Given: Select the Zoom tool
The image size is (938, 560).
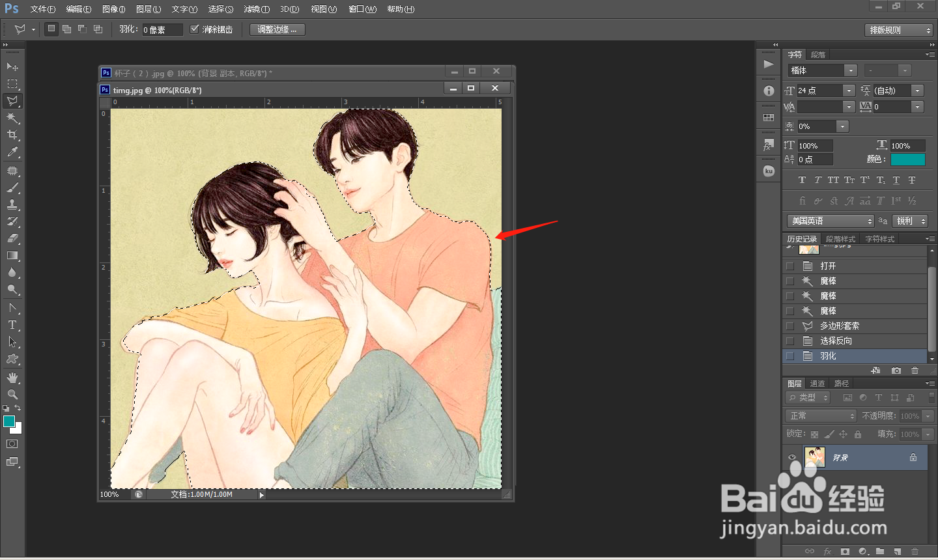Looking at the screenshot, I should [12, 395].
